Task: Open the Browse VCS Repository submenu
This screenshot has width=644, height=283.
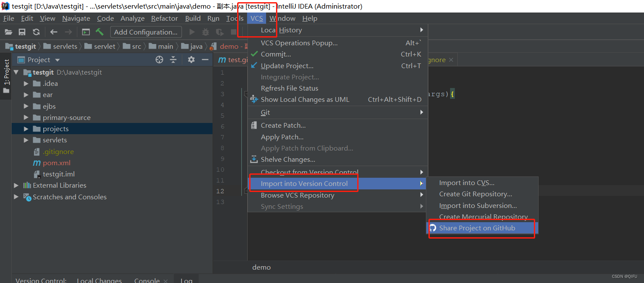Action: pyautogui.click(x=338, y=195)
